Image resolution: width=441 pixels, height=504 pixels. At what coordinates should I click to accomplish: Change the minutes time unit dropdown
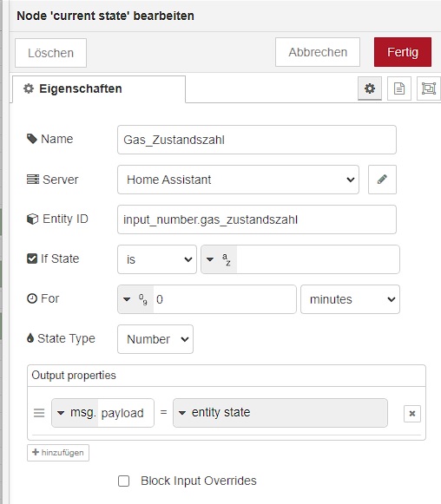pyautogui.click(x=350, y=299)
